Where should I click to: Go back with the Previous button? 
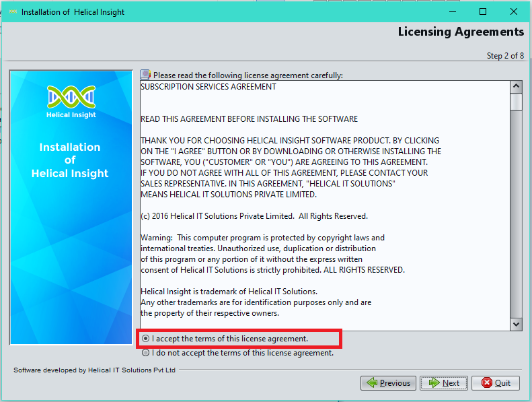click(388, 383)
